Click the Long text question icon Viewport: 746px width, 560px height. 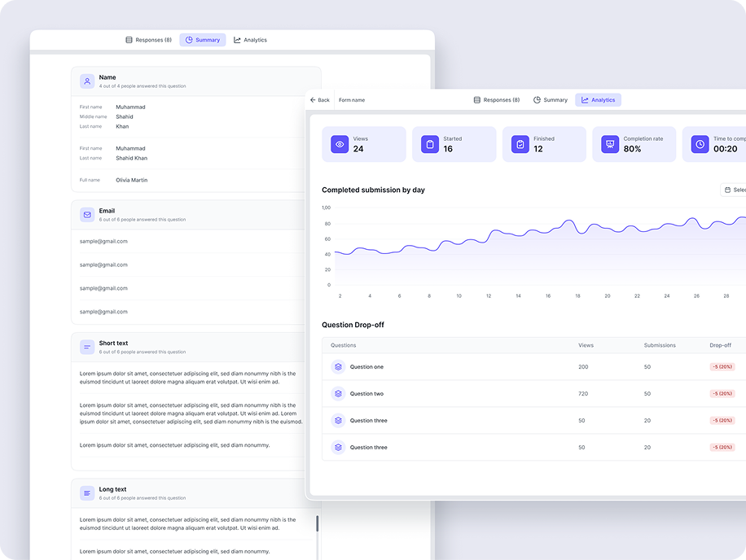coord(87,493)
